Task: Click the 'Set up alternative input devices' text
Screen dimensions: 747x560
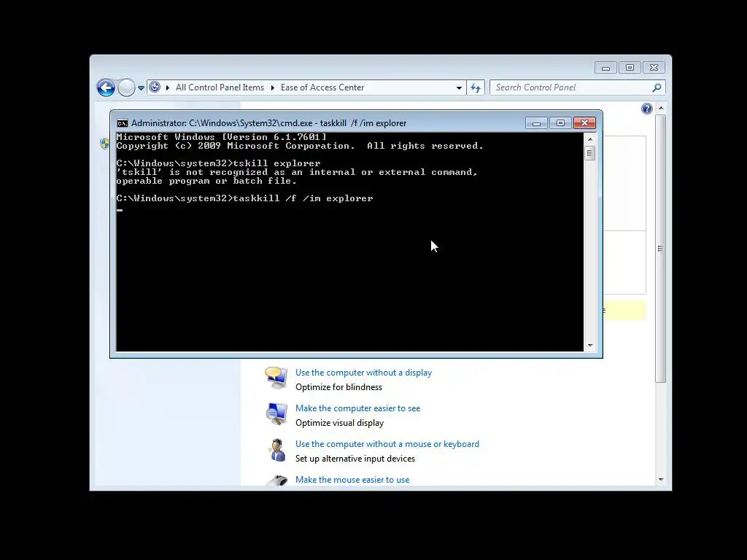Action: coord(355,459)
